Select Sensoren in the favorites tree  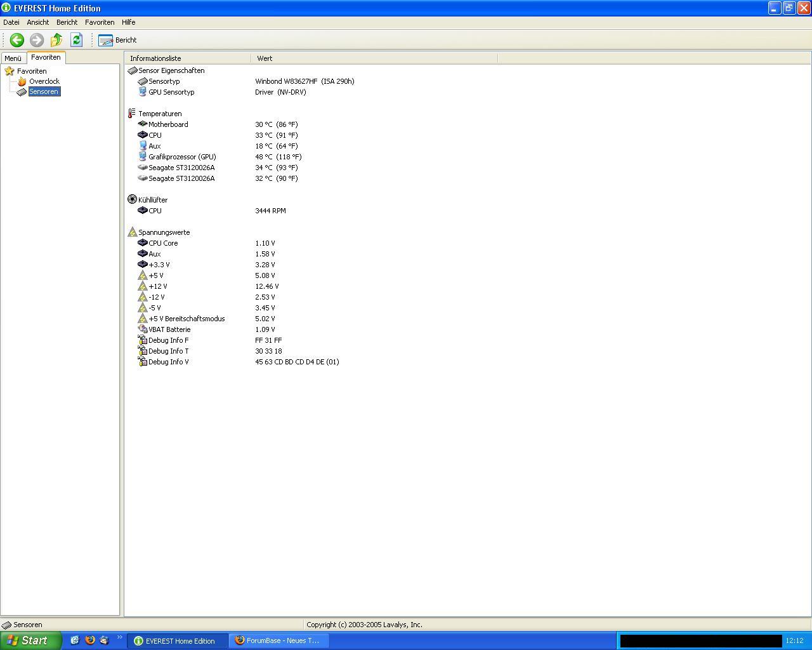[x=44, y=91]
